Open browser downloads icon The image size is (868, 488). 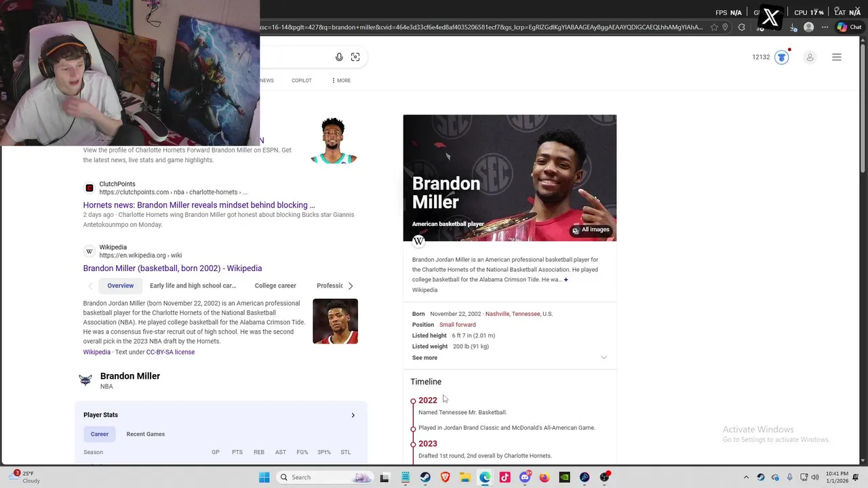[x=793, y=27]
